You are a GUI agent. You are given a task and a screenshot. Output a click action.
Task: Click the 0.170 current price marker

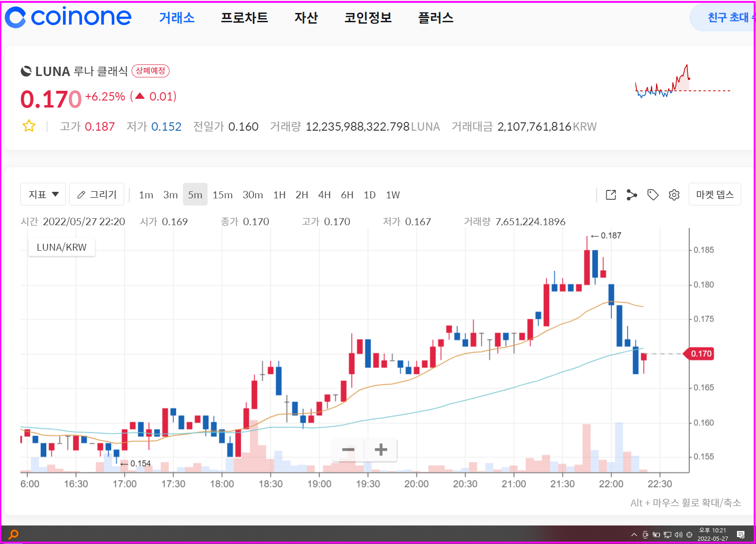click(699, 354)
